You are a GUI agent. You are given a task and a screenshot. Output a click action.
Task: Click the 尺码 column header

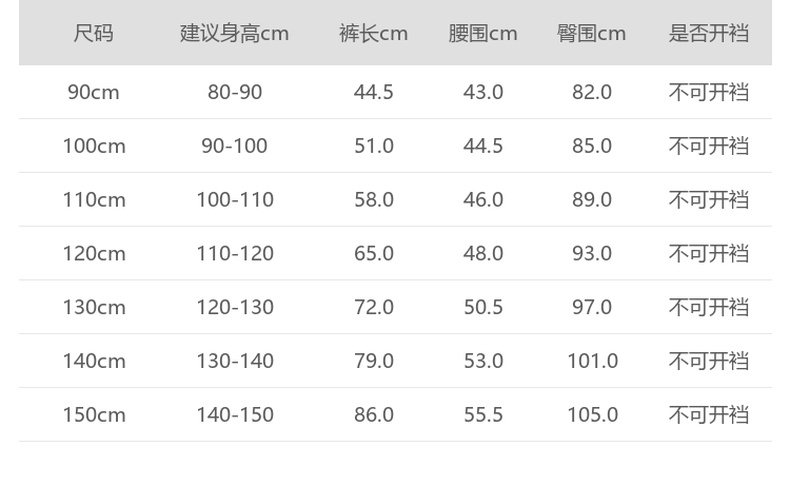pyautogui.click(x=94, y=33)
